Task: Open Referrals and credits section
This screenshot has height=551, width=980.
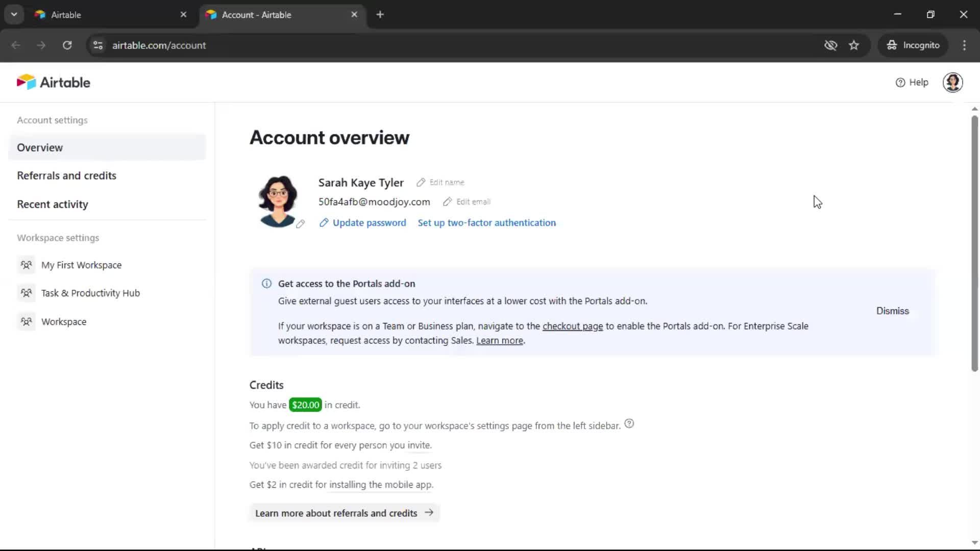Action: click(x=67, y=176)
